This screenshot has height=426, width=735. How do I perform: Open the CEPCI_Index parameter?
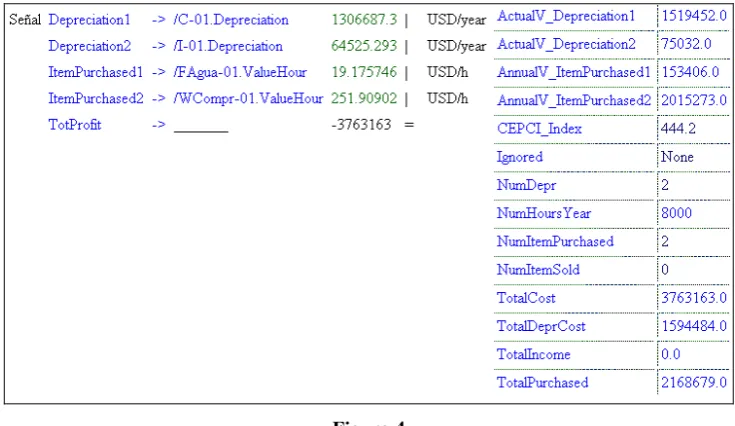[539, 129]
